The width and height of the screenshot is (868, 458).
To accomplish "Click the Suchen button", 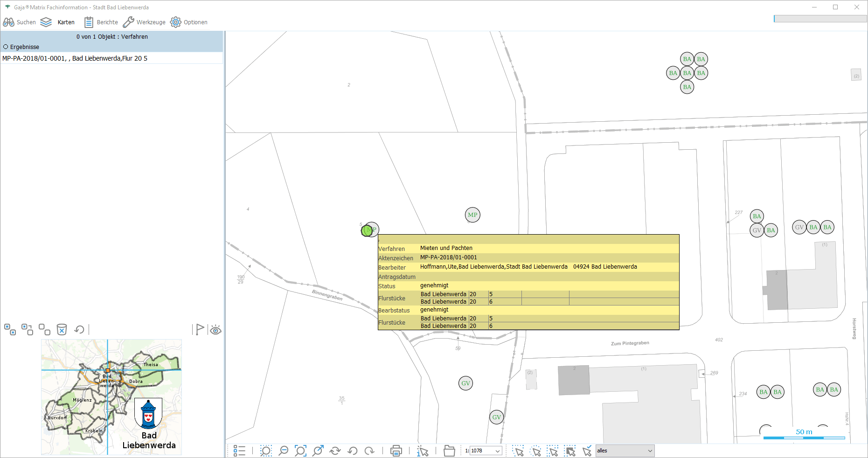I will coord(20,22).
